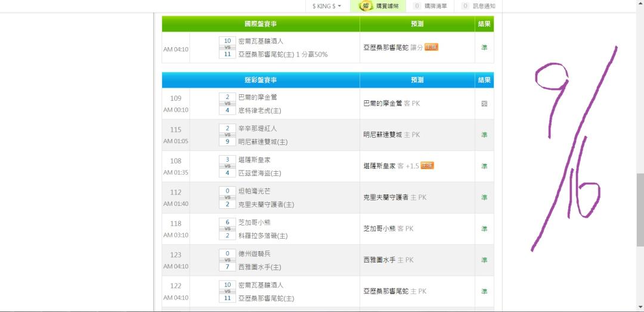Select 辛辛那提紅人 team name
This screenshot has width=644, height=312.
pos(258,128)
